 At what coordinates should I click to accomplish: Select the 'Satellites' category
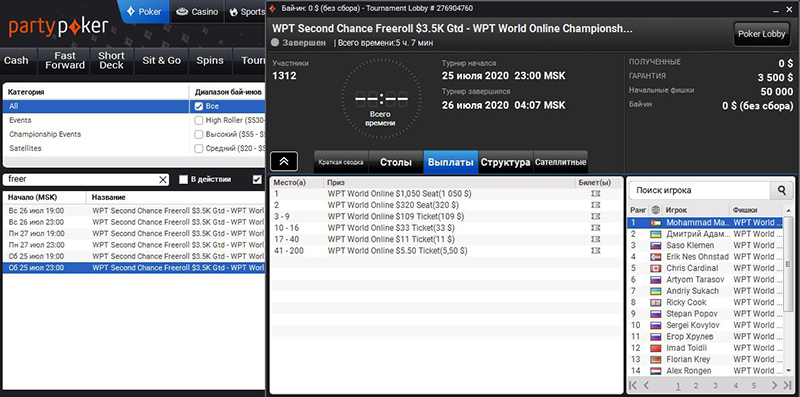[96, 148]
